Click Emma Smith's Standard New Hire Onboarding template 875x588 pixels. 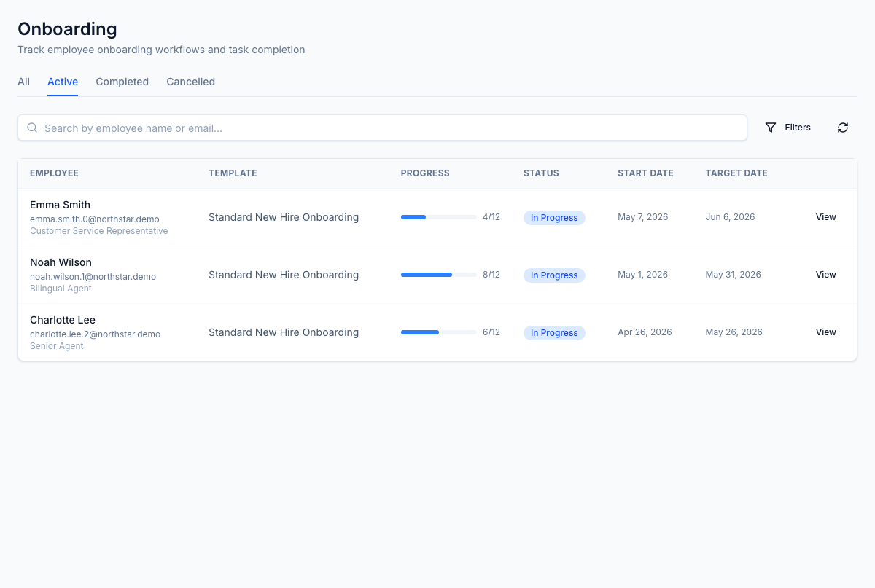pos(284,217)
